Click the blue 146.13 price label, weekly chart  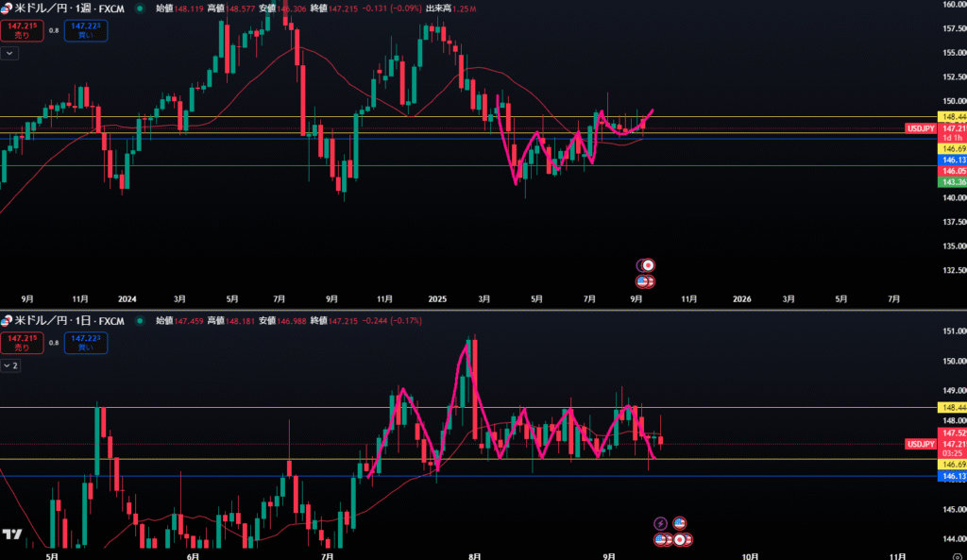[x=952, y=160]
